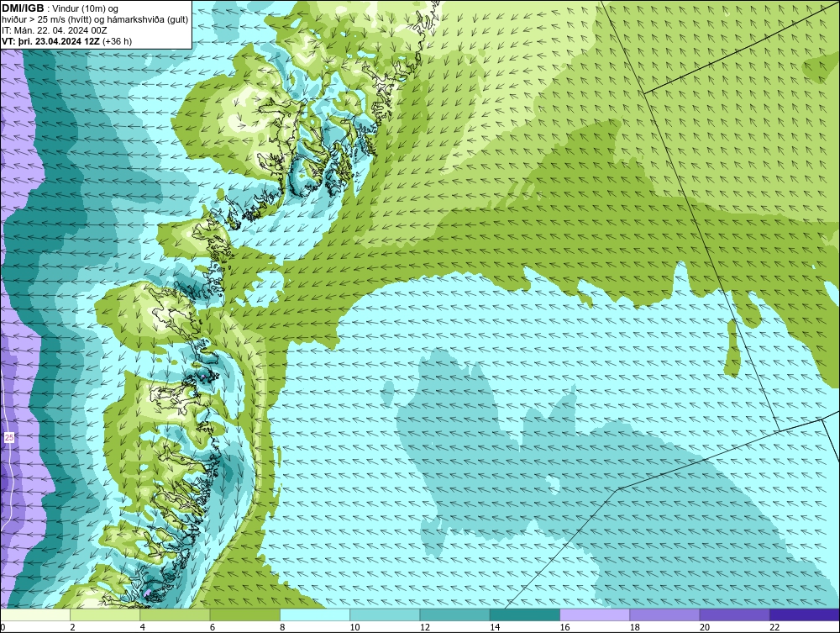Image resolution: width=840 pixels, height=633 pixels.
Task: Click the legend tick label "2"
Action: (72, 627)
